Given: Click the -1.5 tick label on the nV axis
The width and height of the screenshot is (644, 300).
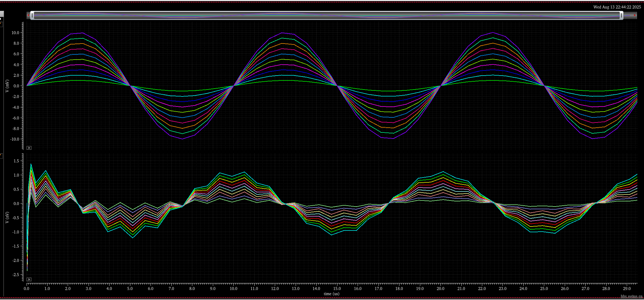Looking at the screenshot, I should (x=15, y=246).
